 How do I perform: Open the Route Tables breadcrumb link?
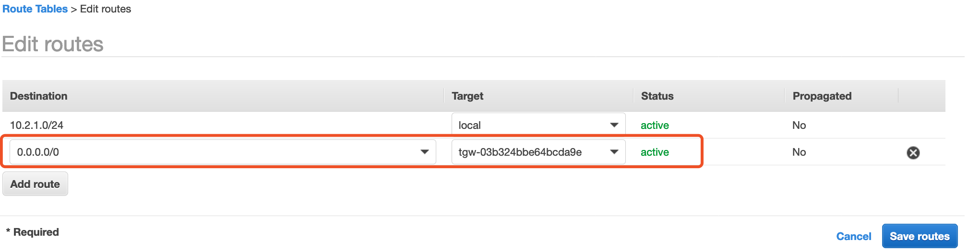[x=35, y=9]
